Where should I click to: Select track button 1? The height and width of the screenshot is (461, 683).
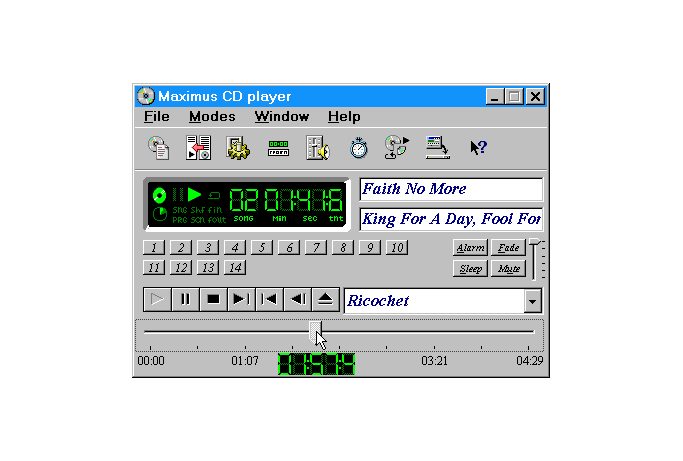pos(154,247)
